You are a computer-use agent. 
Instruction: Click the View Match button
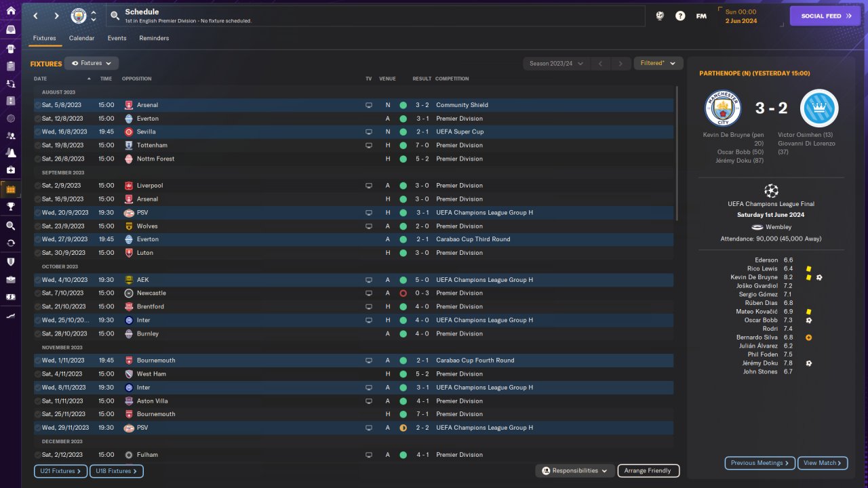coord(823,463)
